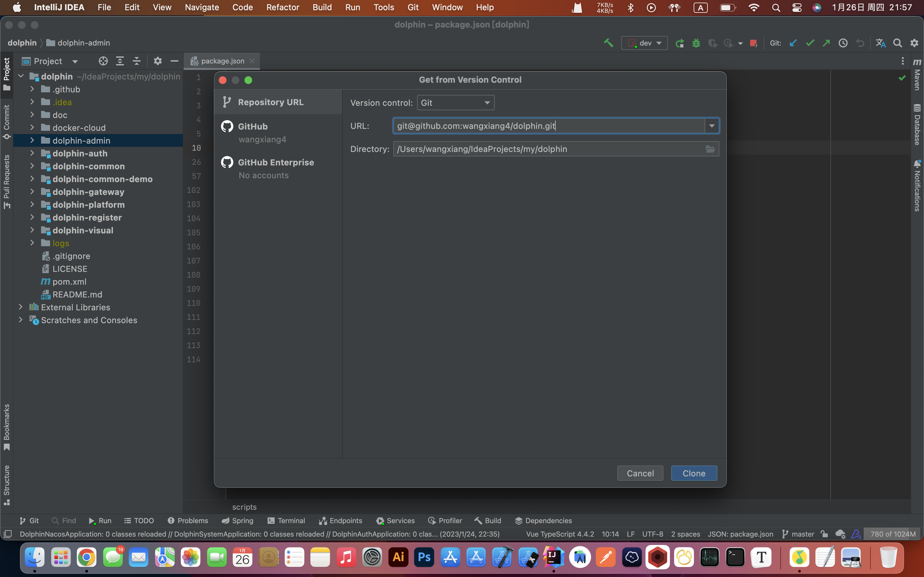Open the Version control Git dropdown

click(456, 103)
